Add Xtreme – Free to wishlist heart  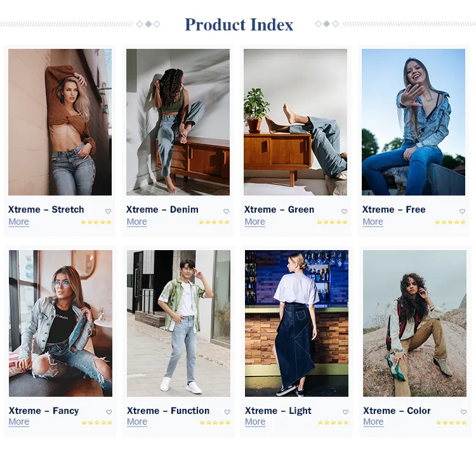pos(462,211)
